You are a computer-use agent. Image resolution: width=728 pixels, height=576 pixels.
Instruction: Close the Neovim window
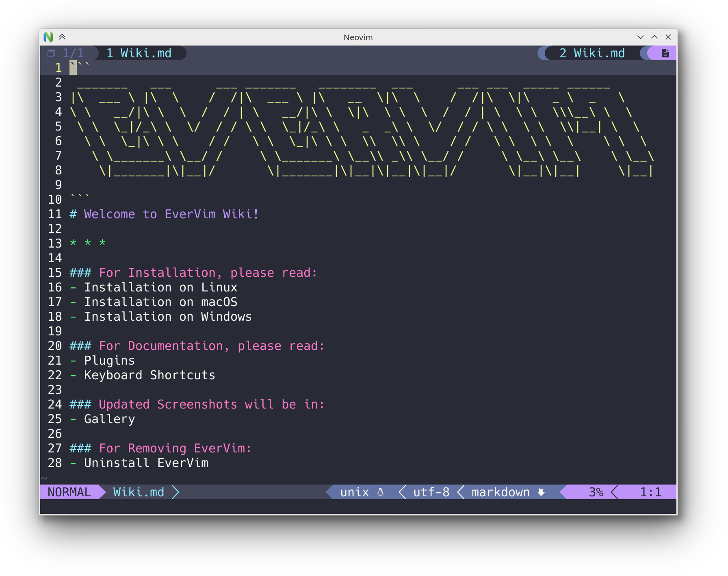[x=668, y=37]
